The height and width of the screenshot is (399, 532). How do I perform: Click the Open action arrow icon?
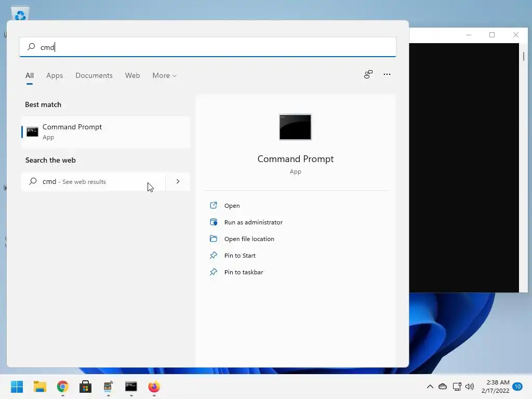pos(214,205)
